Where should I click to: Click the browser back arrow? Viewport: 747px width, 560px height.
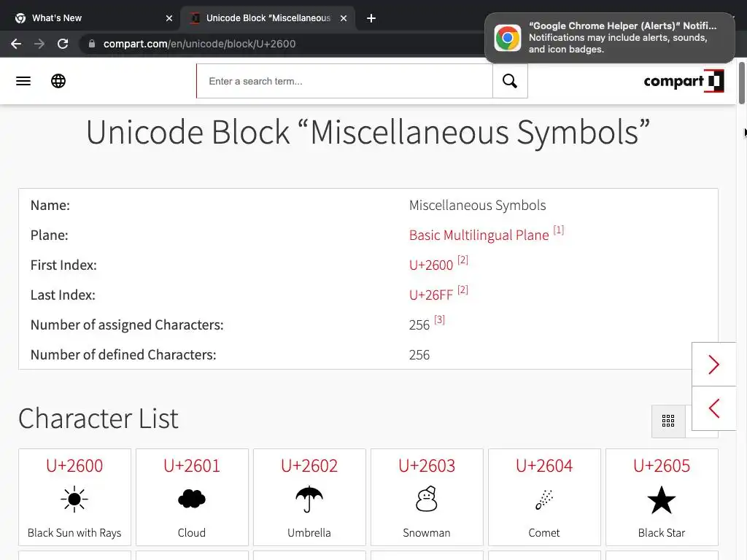coord(16,44)
